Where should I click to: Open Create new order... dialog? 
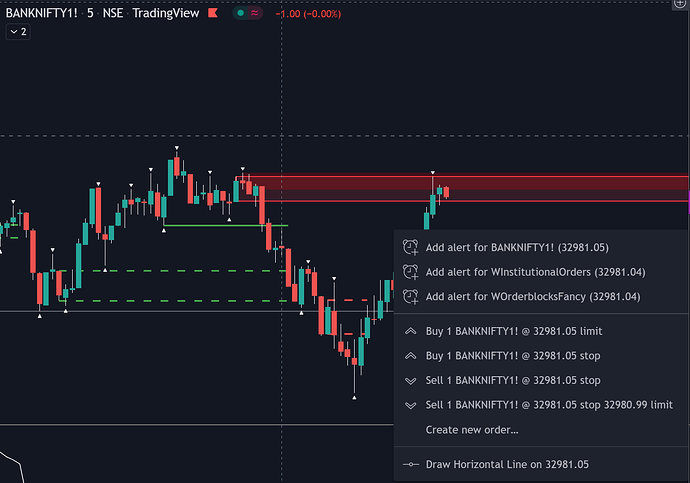pos(541,430)
